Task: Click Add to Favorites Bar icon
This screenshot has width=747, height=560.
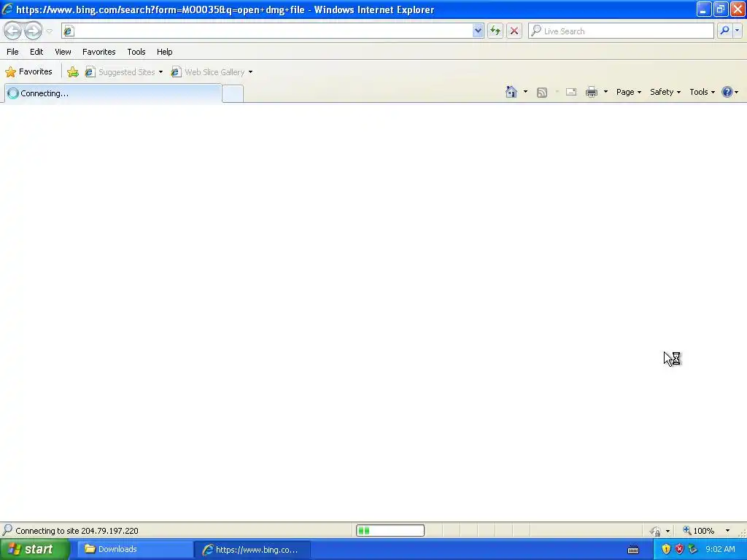Action: [x=73, y=72]
